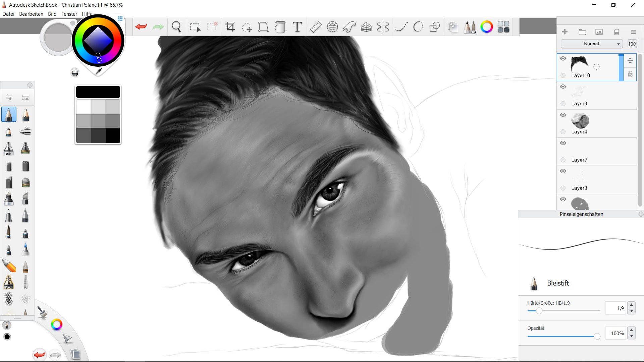Image resolution: width=644 pixels, height=362 pixels.
Task: Open the Fenster menu
Action: coord(69,14)
